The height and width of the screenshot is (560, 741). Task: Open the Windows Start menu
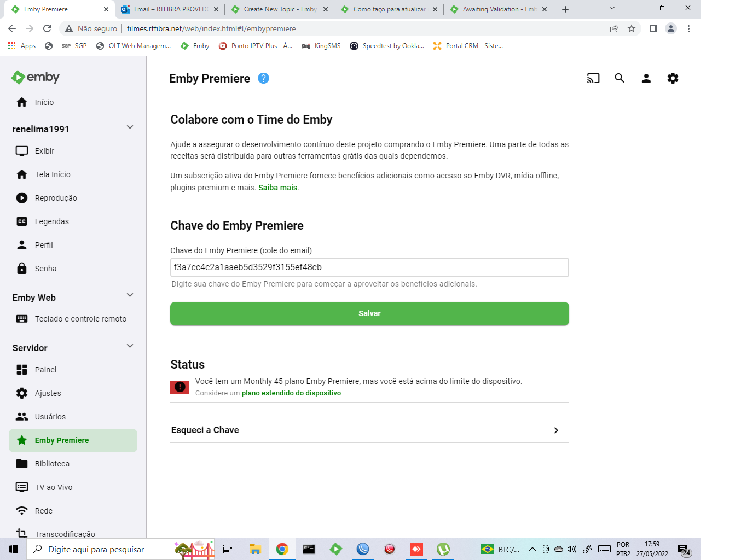[x=13, y=549]
